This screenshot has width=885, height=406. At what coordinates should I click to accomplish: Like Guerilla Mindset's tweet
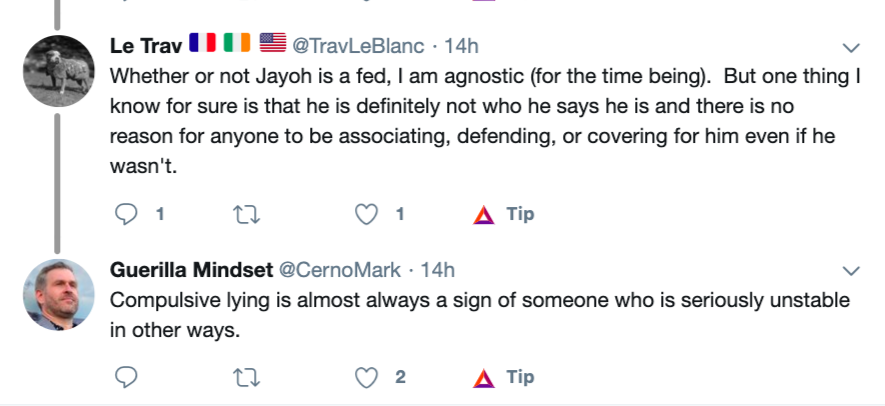click(x=368, y=377)
